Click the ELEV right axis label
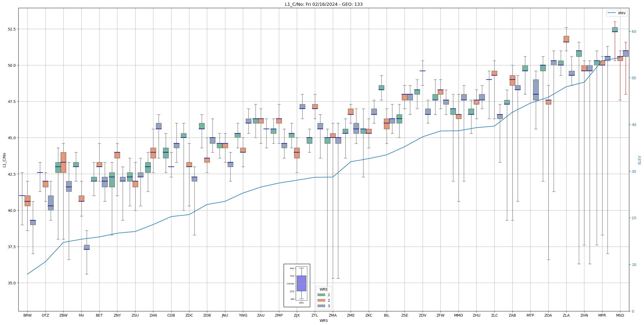This screenshot has height=325, width=644. pos(640,160)
